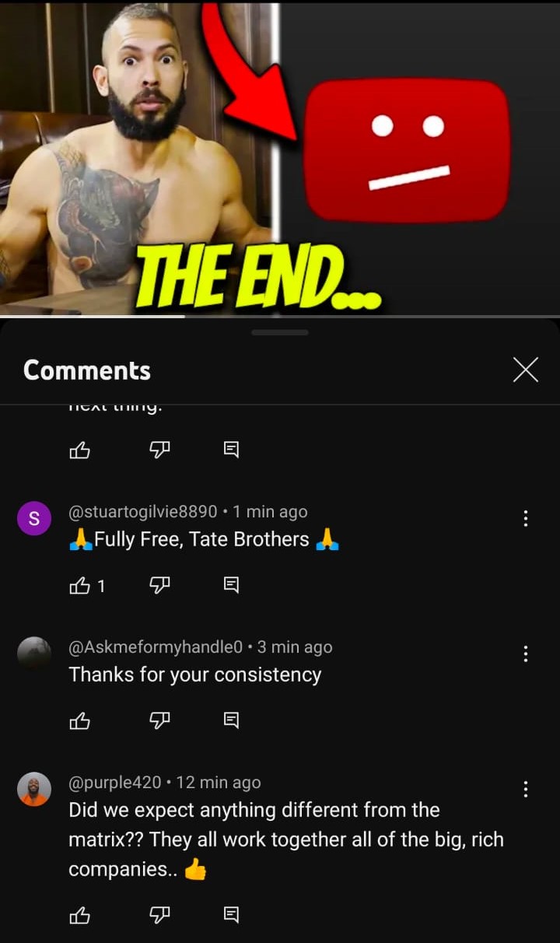
Task: Like the Thanks for your consistency comment
Action: 79,721
